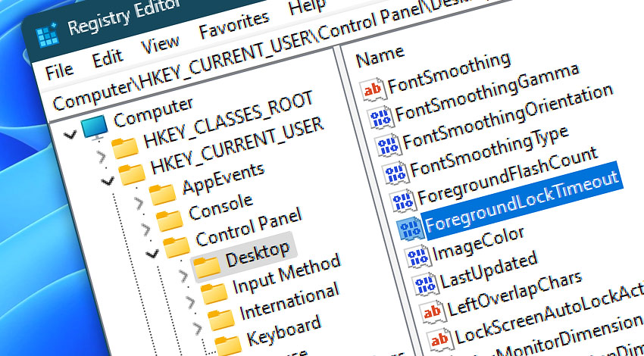Click the open Desktop folder icon

coord(207,267)
